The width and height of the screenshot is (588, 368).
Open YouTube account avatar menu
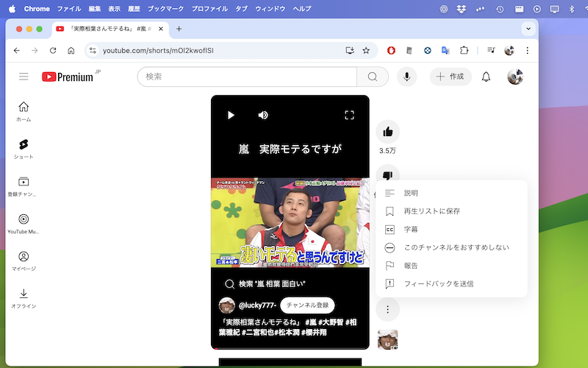515,77
